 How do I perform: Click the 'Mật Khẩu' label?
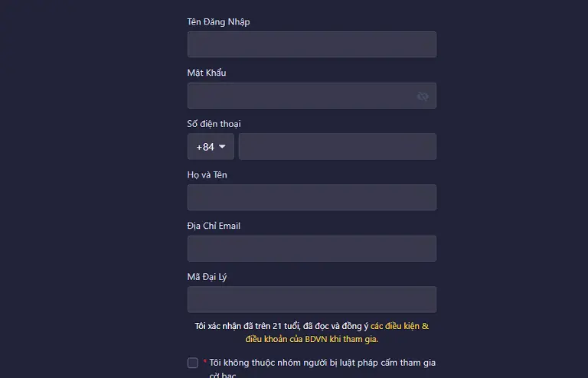tap(207, 73)
